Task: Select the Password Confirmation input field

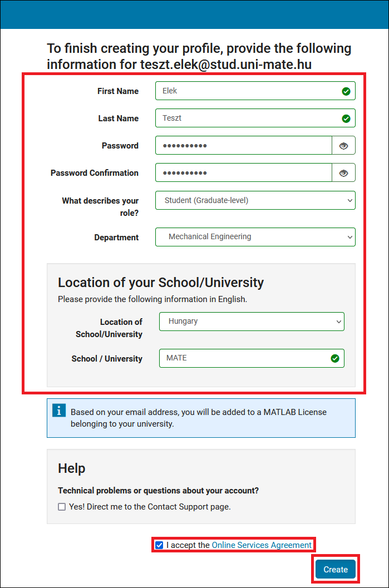Action: (x=243, y=173)
